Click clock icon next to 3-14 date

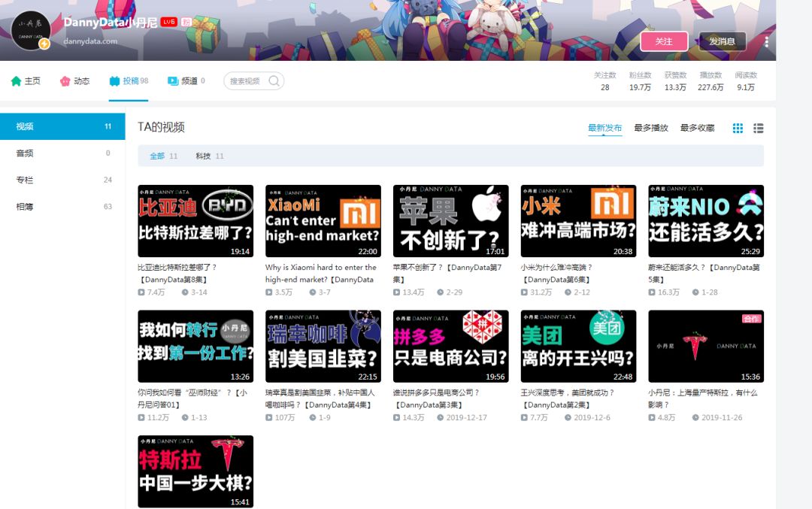[185, 292]
